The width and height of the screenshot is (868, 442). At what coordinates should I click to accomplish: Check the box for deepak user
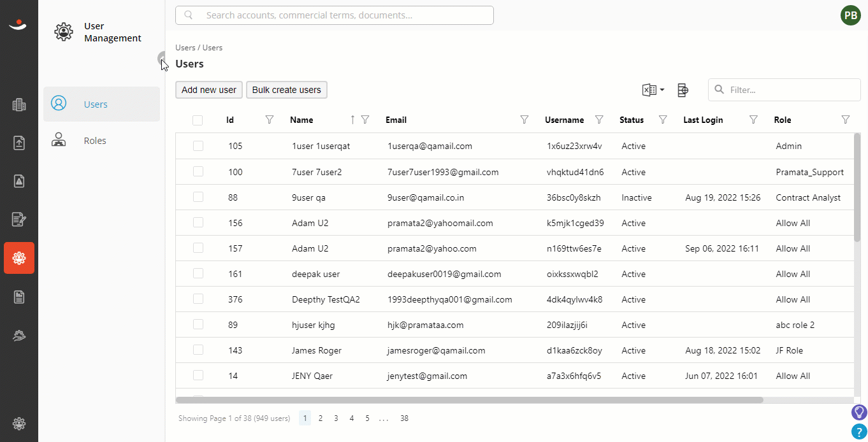[198, 273]
